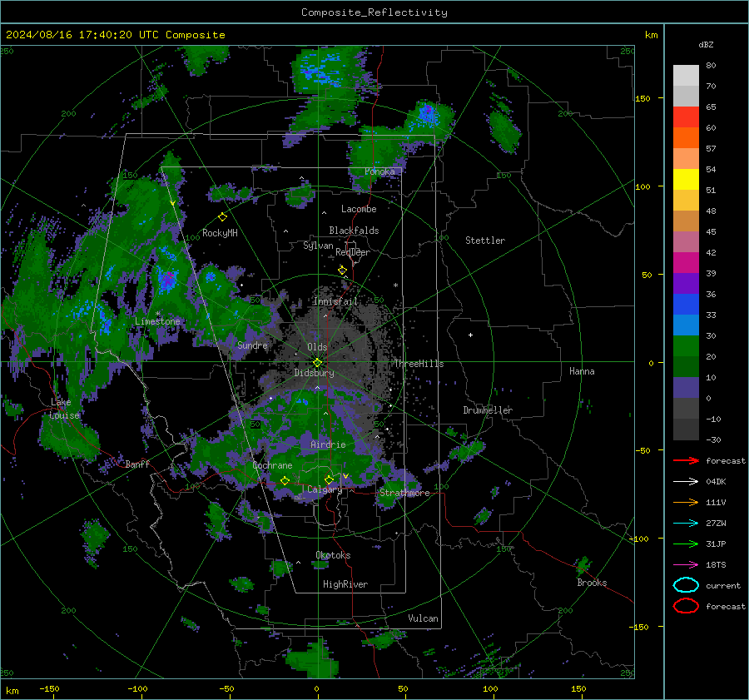Click the Lake Louise label
This screenshot has width=749, height=700.
(64, 409)
